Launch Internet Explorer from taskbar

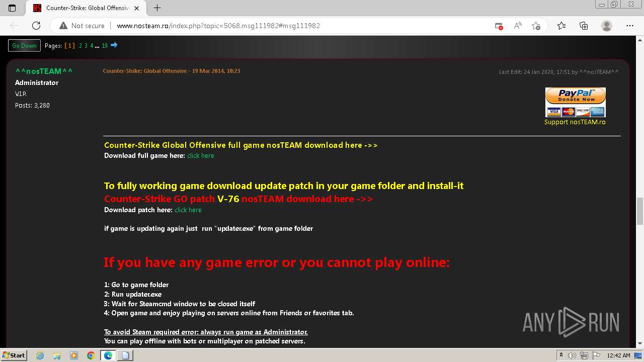point(40,355)
